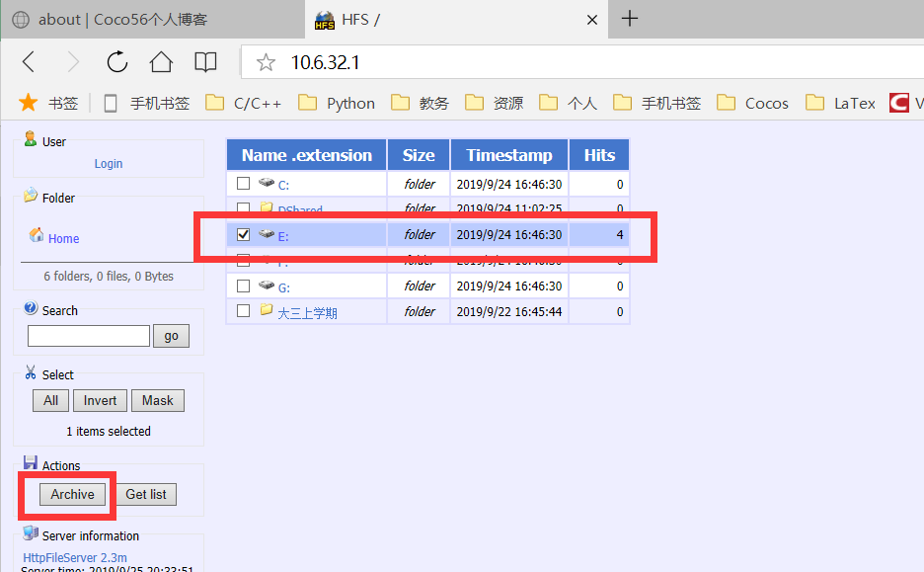Click the browser refresh icon
This screenshot has height=572, width=924.
(116, 60)
